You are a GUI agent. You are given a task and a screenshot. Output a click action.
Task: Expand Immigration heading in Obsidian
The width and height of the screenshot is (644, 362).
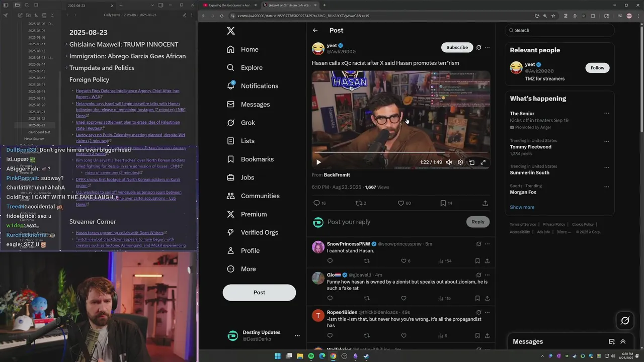coord(66,56)
